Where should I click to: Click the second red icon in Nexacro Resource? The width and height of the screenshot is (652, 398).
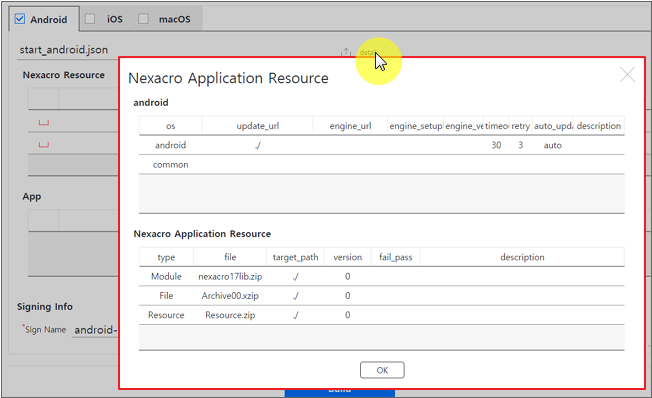44,145
